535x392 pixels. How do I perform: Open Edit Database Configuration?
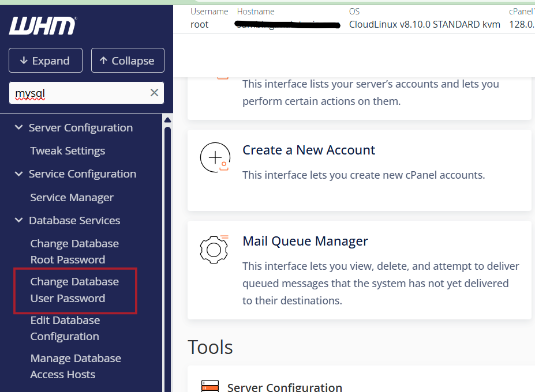pos(65,328)
